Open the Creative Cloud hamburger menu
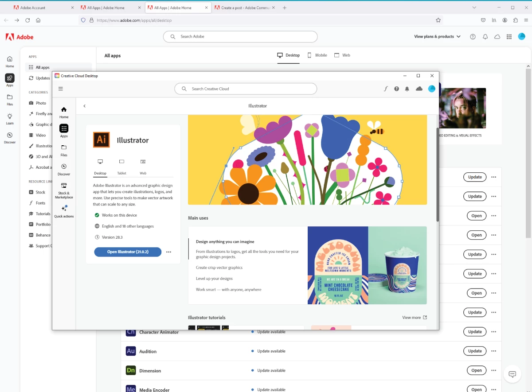Image resolution: width=532 pixels, height=392 pixels. [61, 89]
